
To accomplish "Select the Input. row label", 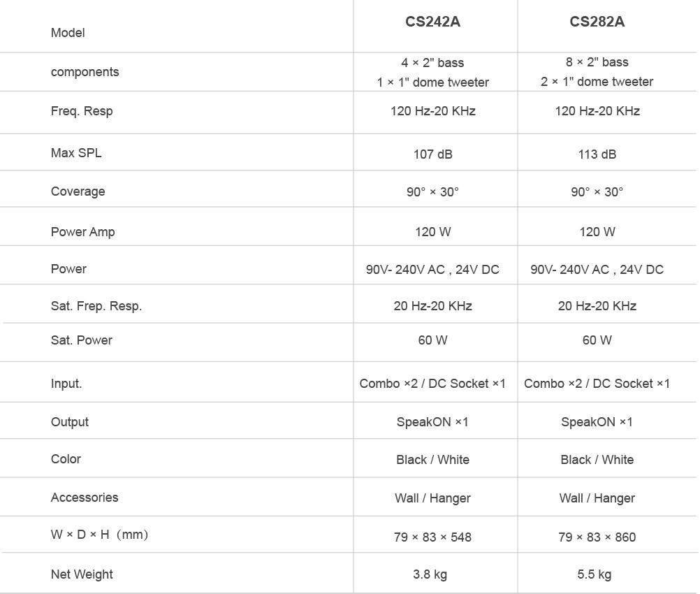I will [66, 384].
